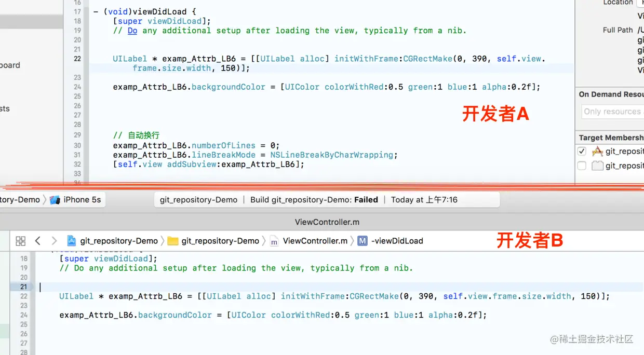Click the app target icon in Target Membership
The height and width of the screenshot is (355, 644).
pyautogui.click(x=598, y=151)
